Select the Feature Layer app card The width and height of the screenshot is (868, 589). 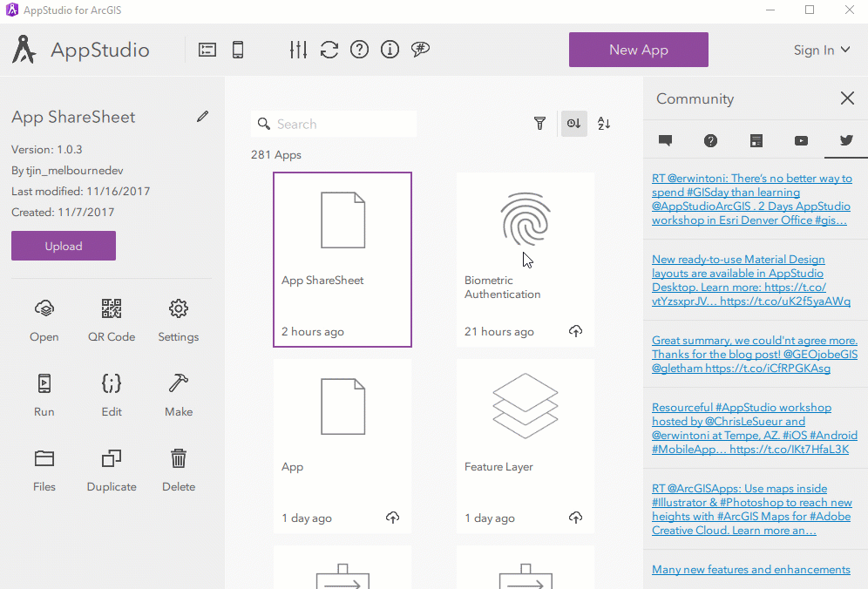[x=526, y=446]
